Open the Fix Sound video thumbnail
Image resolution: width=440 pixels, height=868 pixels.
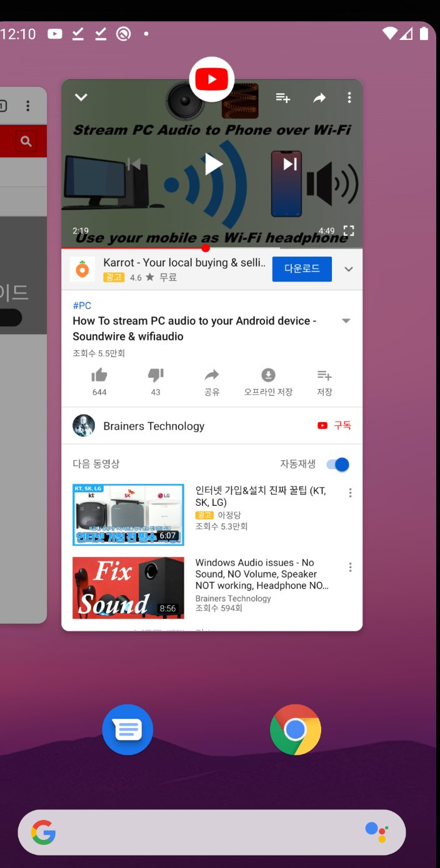(x=128, y=588)
